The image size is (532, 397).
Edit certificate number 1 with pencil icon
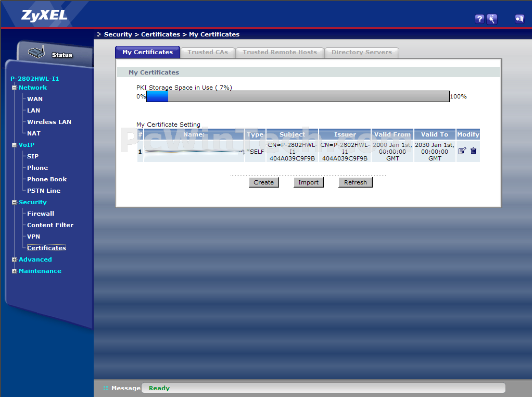pyautogui.click(x=462, y=151)
